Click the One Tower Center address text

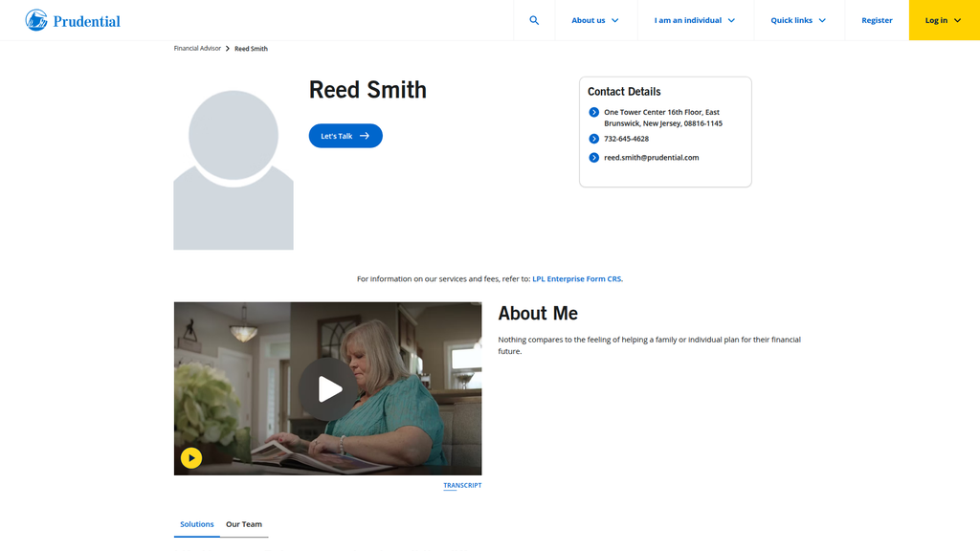coord(663,118)
